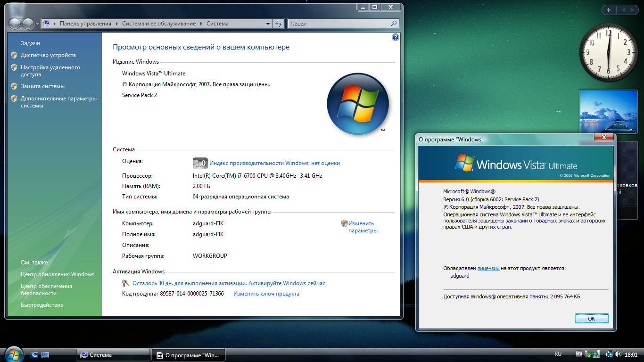Screen dimensions: 644x362
Task: Click Safely Remove Hardware tray icon
Action: click(x=588, y=354)
